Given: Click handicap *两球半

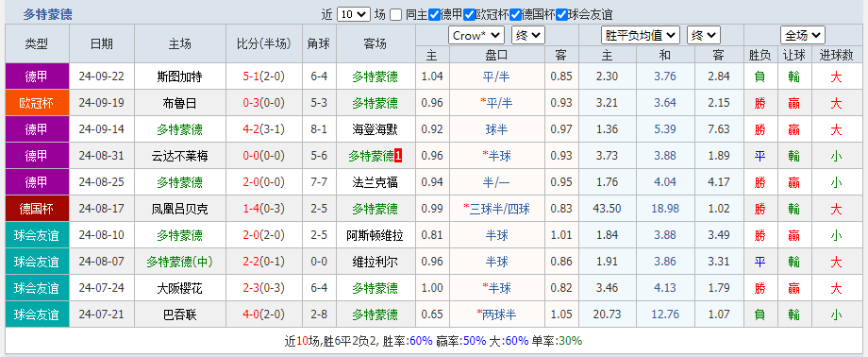Looking at the screenshot, I should click(x=496, y=314).
